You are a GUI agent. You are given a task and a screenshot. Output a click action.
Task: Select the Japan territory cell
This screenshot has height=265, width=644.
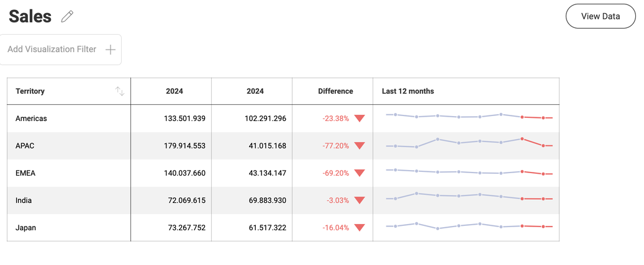[x=69, y=228]
